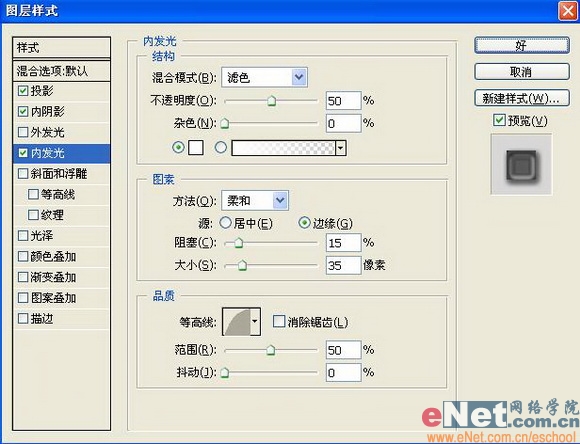The height and width of the screenshot is (444, 580).
Task: Enable the 渐变叠加 checkbox
Action: [23, 277]
